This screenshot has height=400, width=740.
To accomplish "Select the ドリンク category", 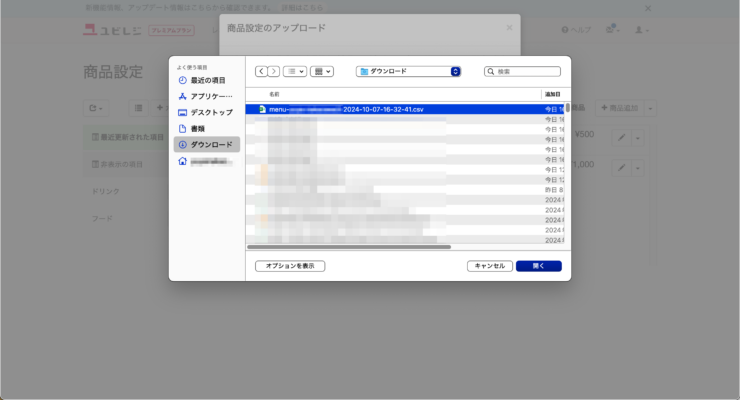I will click(x=106, y=192).
